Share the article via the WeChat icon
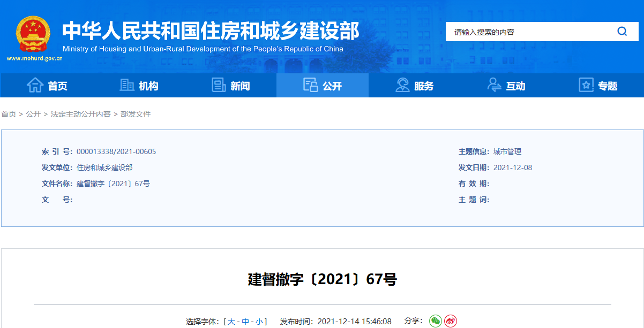 (x=435, y=321)
